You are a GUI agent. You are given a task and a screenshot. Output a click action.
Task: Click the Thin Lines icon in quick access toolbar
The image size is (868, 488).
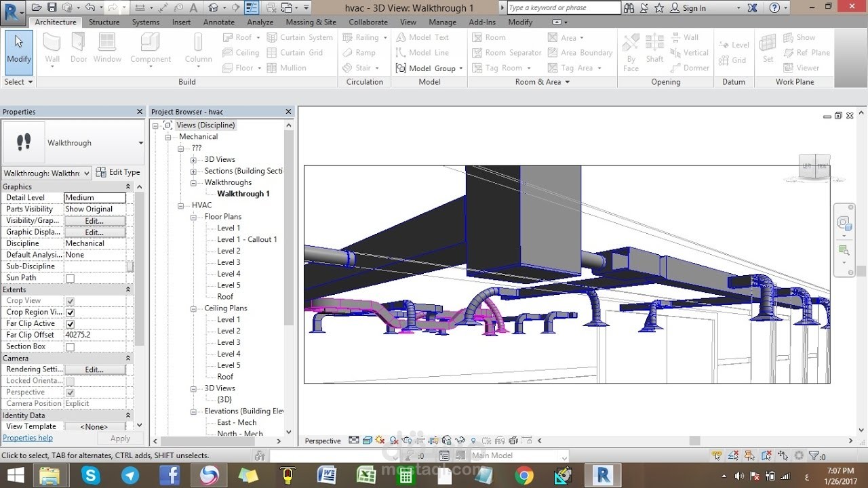tap(252, 7)
